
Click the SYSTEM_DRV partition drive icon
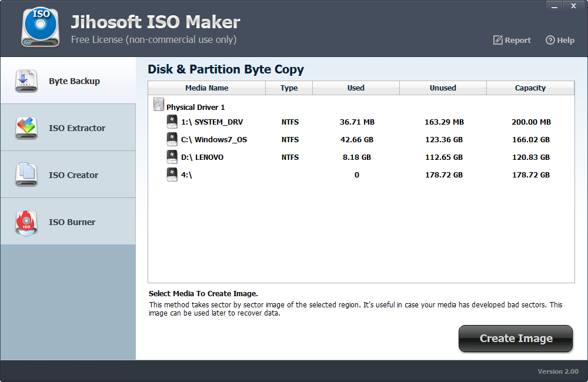172,122
